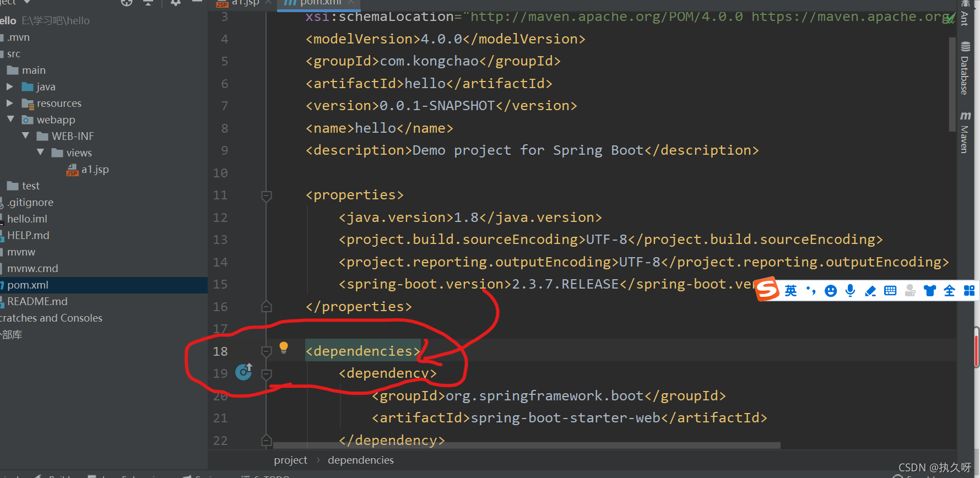The image size is (980, 478).
Task: Open the Maven tool window tab
Action: pyautogui.click(x=965, y=132)
